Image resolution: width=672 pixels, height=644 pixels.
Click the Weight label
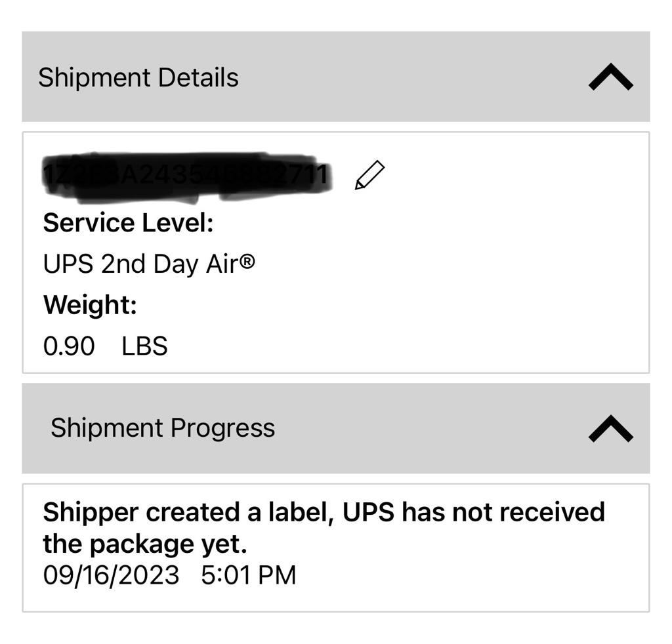click(x=90, y=305)
